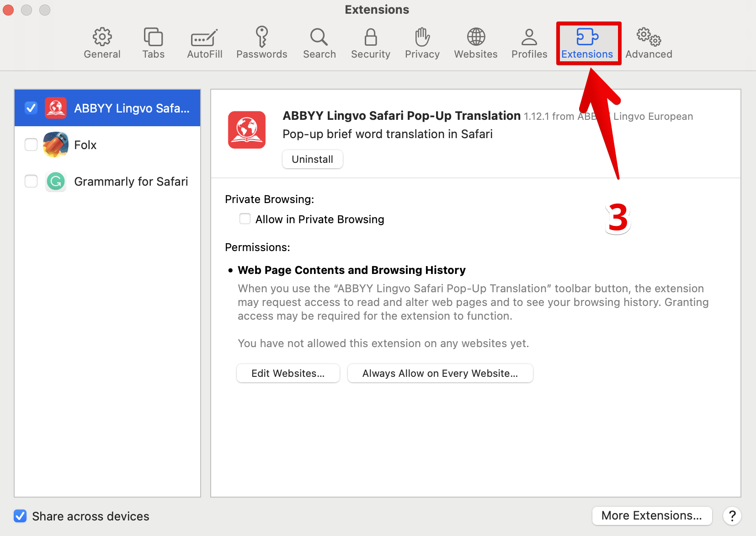Select the Extensions puzzle-piece tab

587,43
